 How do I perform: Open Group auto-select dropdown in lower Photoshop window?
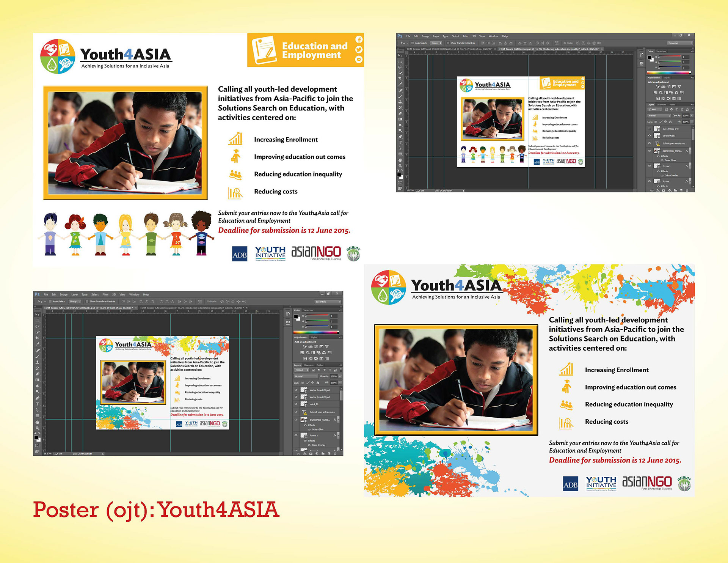pos(74,302)
